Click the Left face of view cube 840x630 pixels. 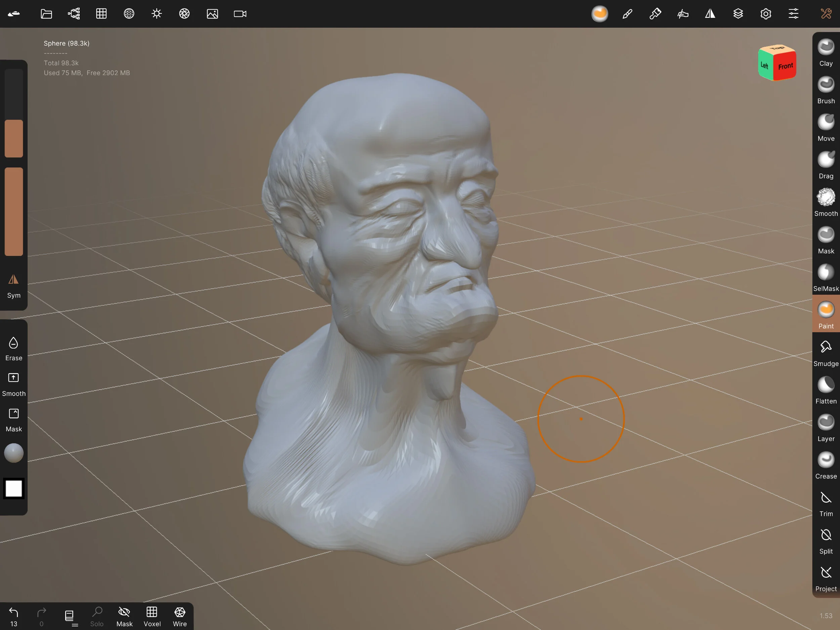pos(765,65)
